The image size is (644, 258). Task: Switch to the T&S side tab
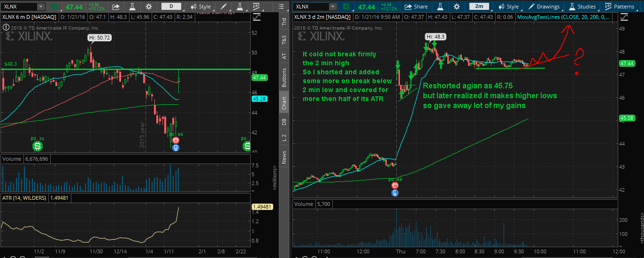[284, 39]
